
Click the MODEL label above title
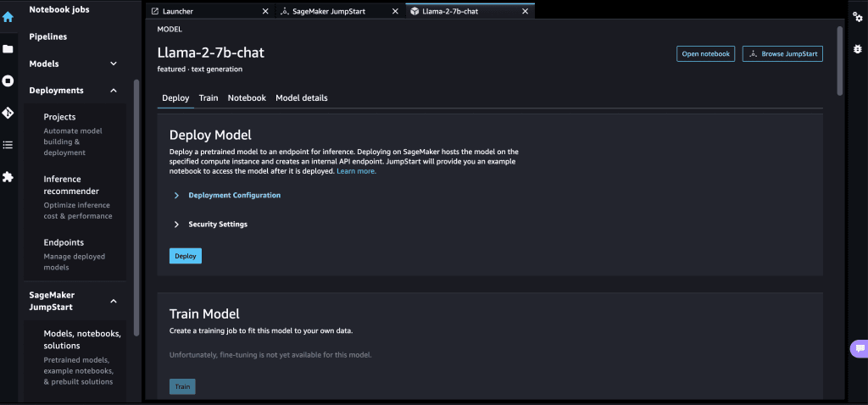[x=170, y=30]
